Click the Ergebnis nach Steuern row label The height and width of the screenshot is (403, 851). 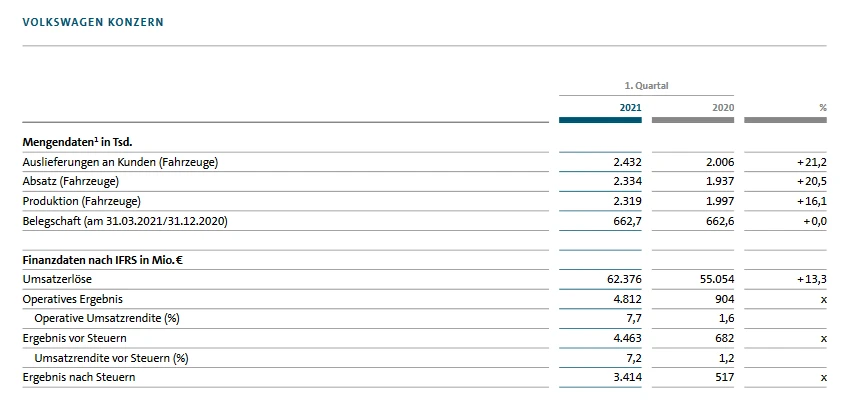(78, 377)
